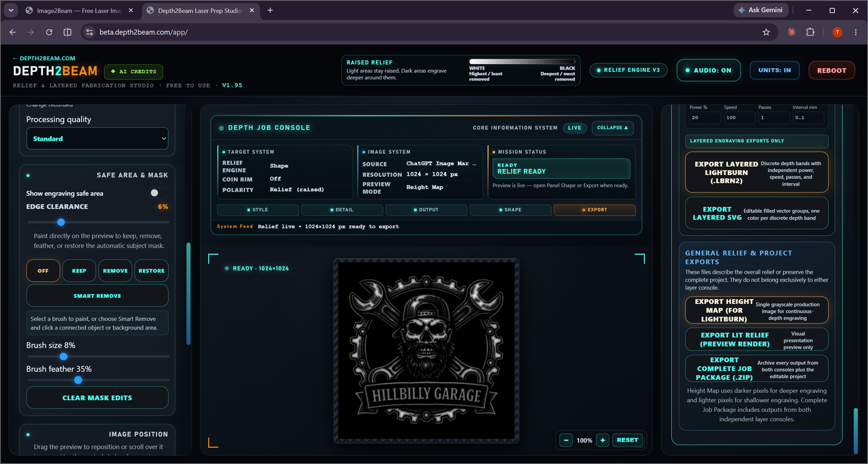Open the Chrome extensions puzzle icon
Viewport: 868px width, 464px height.
pos(810,32)
